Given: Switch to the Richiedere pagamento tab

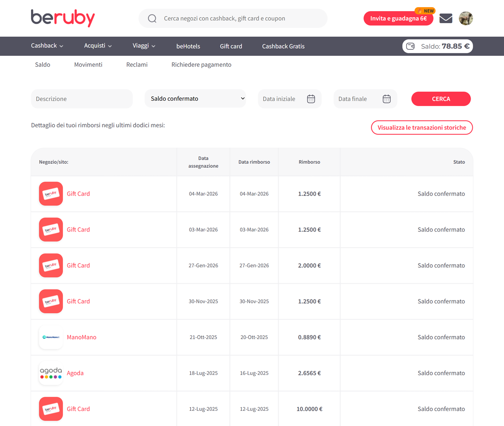Looking at the screenshot, I should tap(201, 65).
